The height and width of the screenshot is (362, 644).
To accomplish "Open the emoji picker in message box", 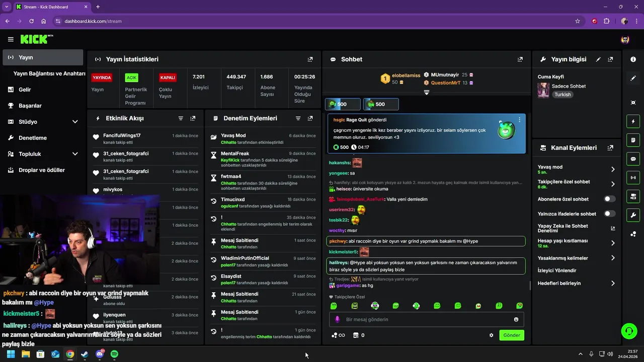I will click(x=516, y=319).
